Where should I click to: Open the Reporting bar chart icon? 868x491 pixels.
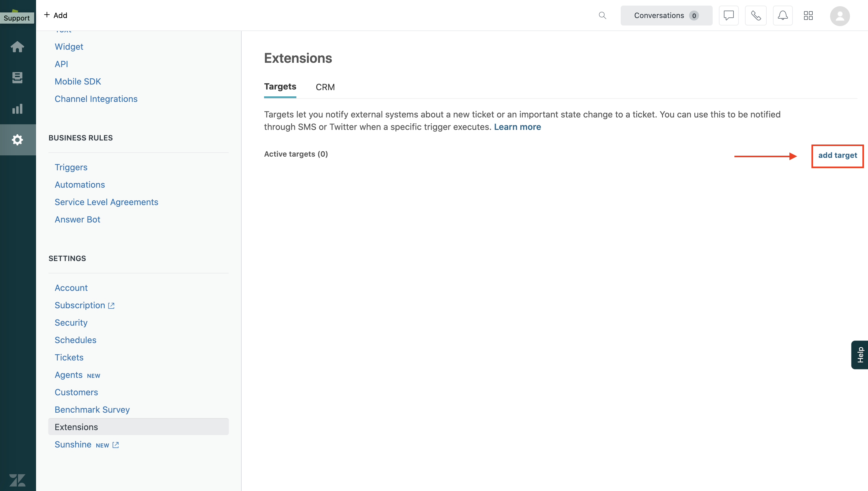(17, 108)
